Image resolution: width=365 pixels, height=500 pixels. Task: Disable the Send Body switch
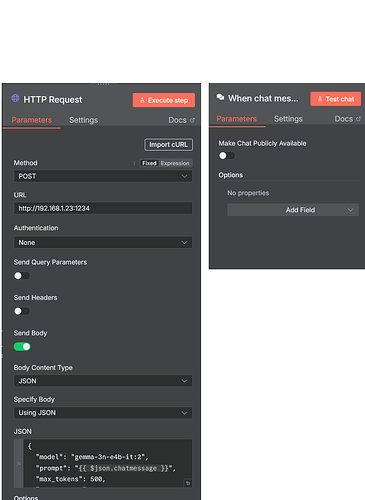tap(22, 347)
